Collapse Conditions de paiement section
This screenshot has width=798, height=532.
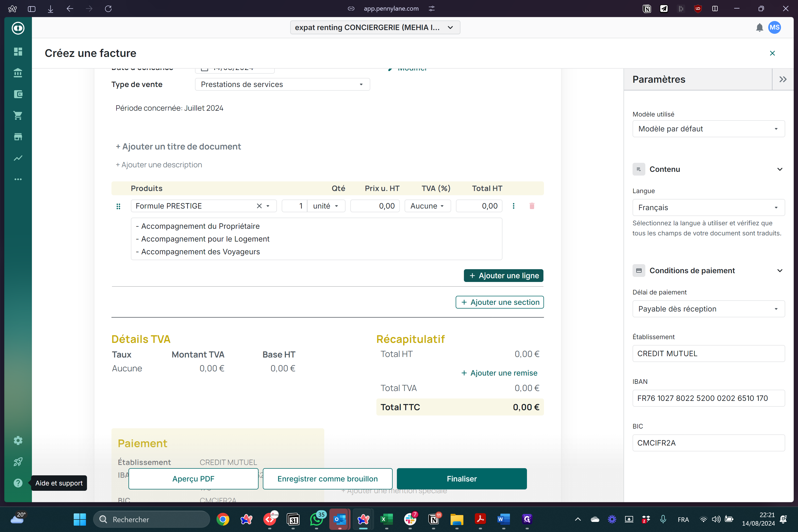pos(779,271)
